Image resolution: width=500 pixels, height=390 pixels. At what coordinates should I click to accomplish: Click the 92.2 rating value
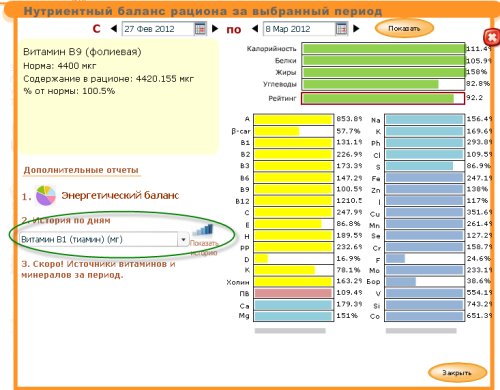point(474,98)
